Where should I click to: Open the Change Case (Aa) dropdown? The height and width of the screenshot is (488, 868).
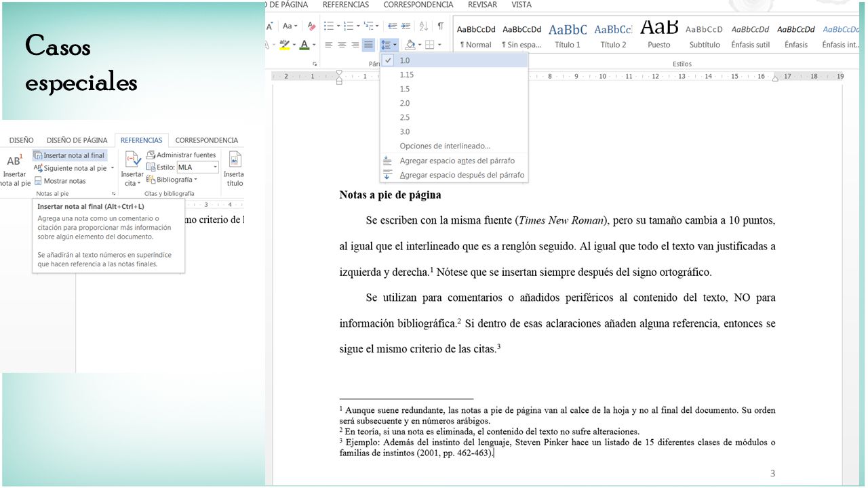[x=290, y=26]
